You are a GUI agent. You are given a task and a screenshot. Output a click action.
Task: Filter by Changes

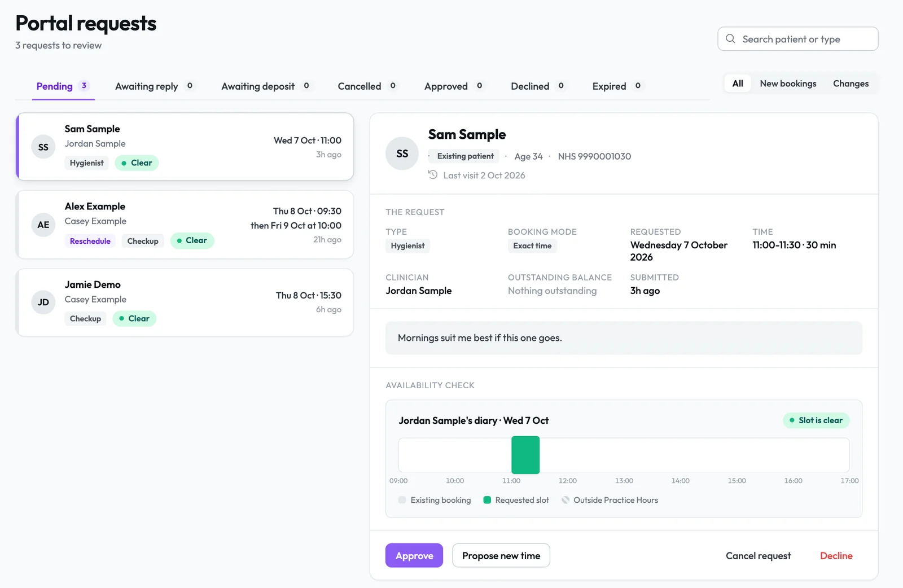tap(851, 84)
